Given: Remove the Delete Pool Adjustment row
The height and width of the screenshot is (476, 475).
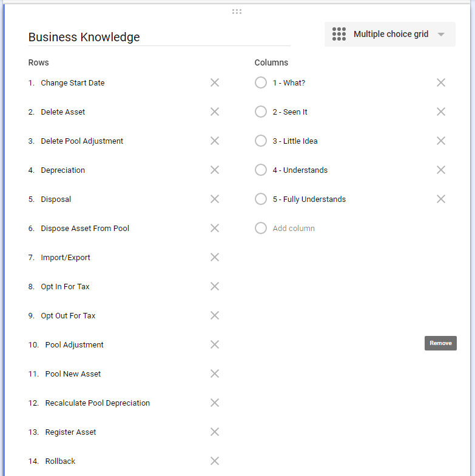Looking at the screenshot, I should pos(215,141).
